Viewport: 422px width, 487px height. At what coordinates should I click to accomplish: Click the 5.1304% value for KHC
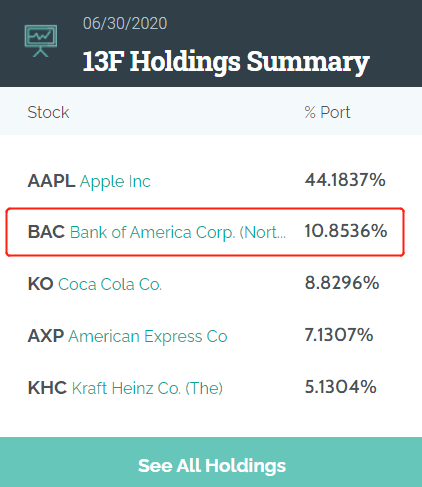point(341,387)
